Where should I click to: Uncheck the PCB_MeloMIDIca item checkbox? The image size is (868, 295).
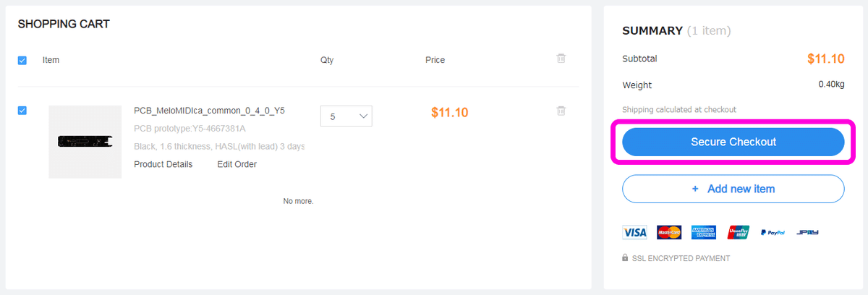pyautogui.click(x=22, y=111)
